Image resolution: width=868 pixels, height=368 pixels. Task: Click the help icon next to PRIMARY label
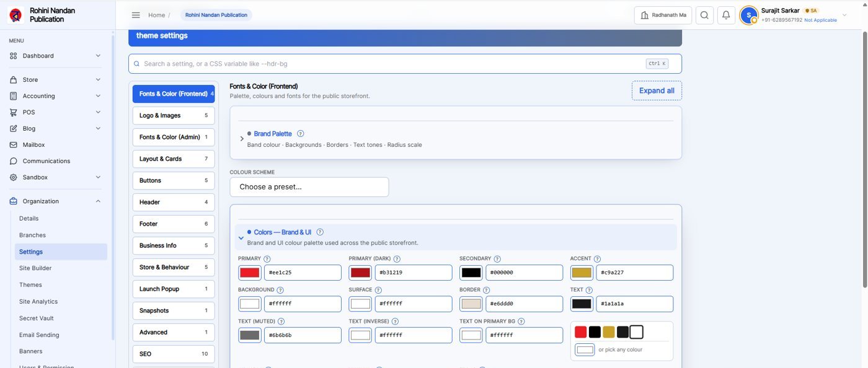point(267,259)
